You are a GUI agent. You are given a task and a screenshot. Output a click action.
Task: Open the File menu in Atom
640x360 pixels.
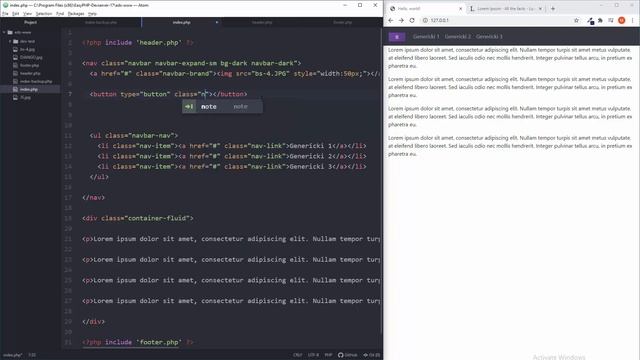(x=5, y=14)
